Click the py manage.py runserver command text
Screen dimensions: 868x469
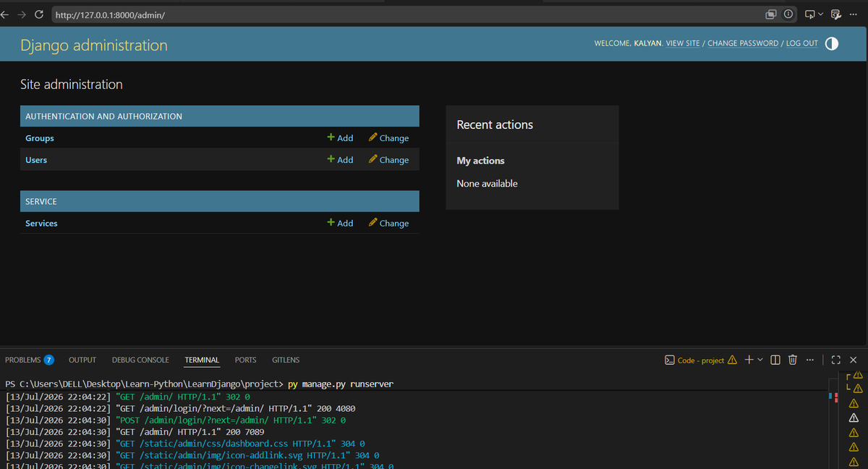pyautogui.click(x=341, y=384)
